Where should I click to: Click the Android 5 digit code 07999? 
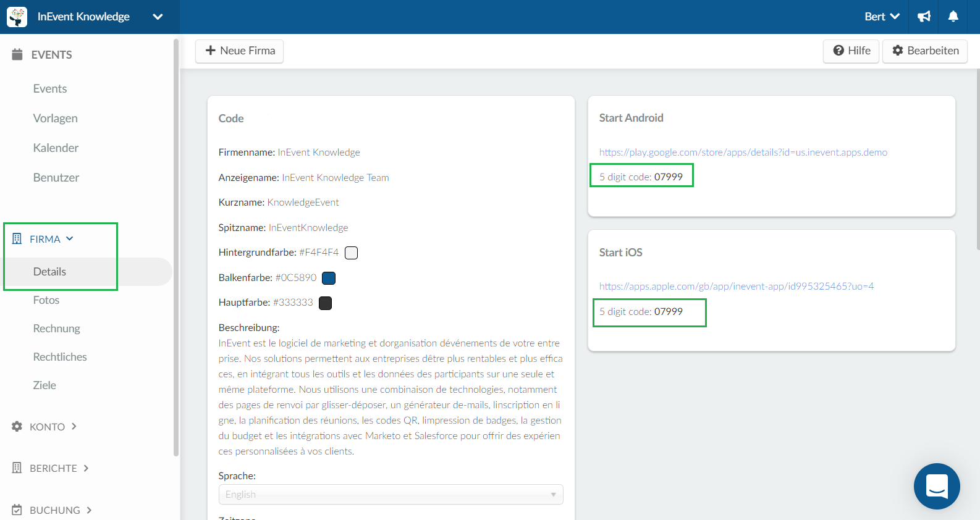[669, 177]
